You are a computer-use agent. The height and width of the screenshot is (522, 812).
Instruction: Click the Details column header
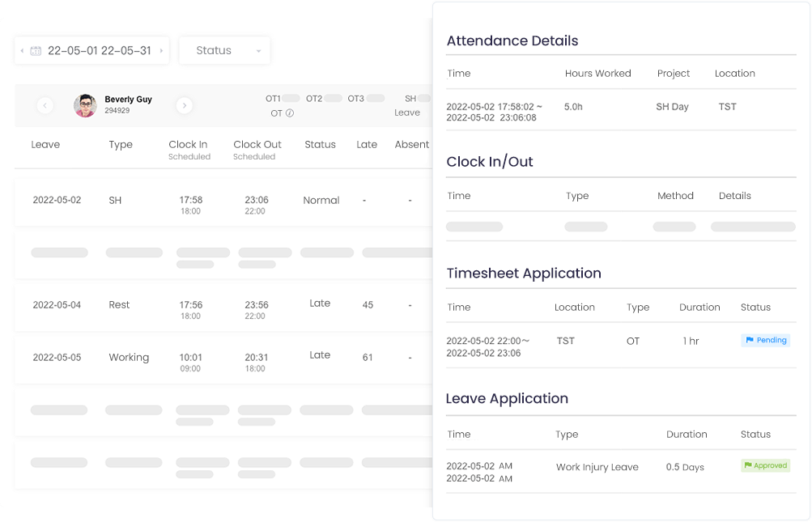pos(735,196)
